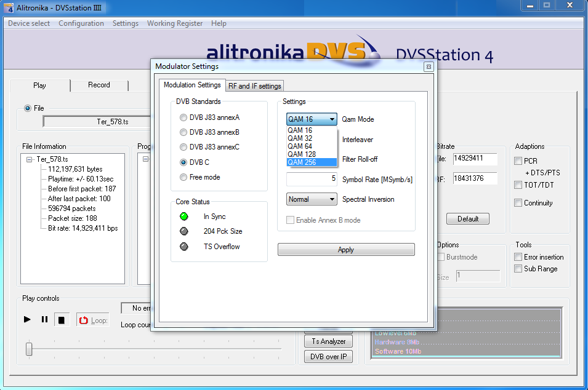Click the 204 Pck Size status indicator

click(x=183, y=231)
